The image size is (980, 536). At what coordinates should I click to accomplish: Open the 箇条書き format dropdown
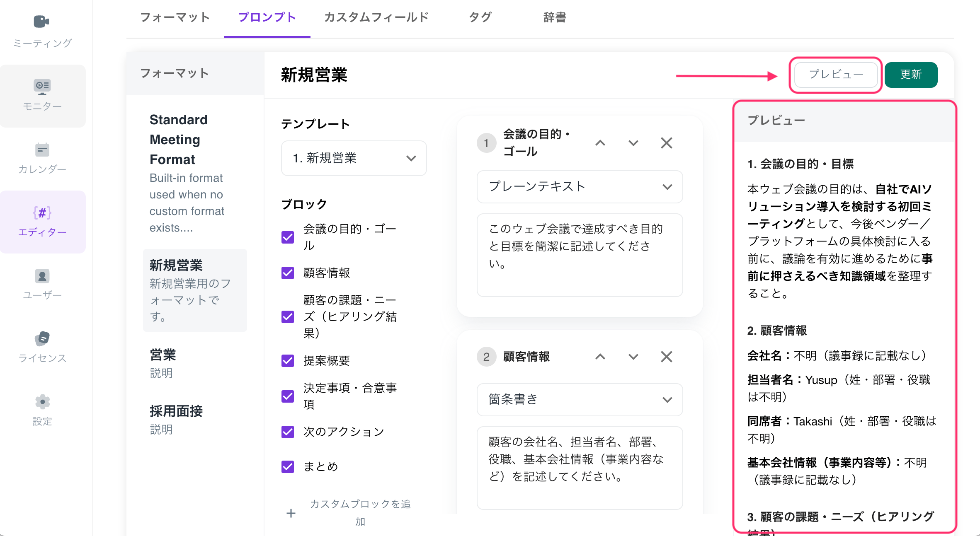580,400
